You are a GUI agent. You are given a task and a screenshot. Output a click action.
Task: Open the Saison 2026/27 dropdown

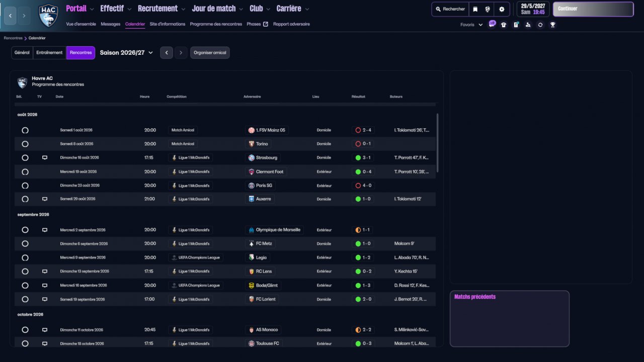[x=126, y=53]
